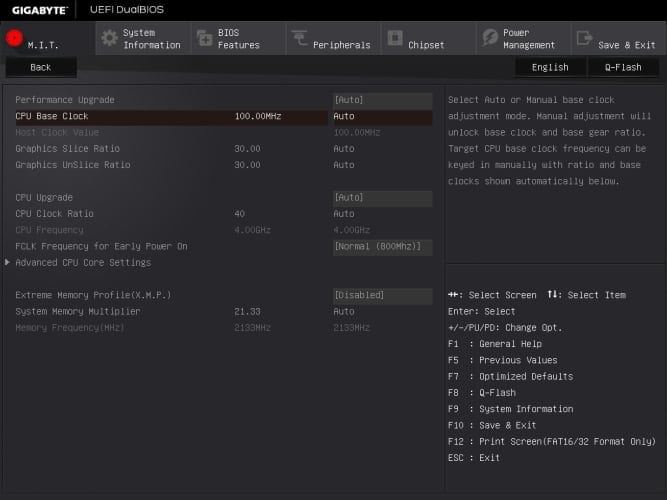The image size is (667, 500).
Task: Click the red M.I.T. tab icon
Action: 14,39
